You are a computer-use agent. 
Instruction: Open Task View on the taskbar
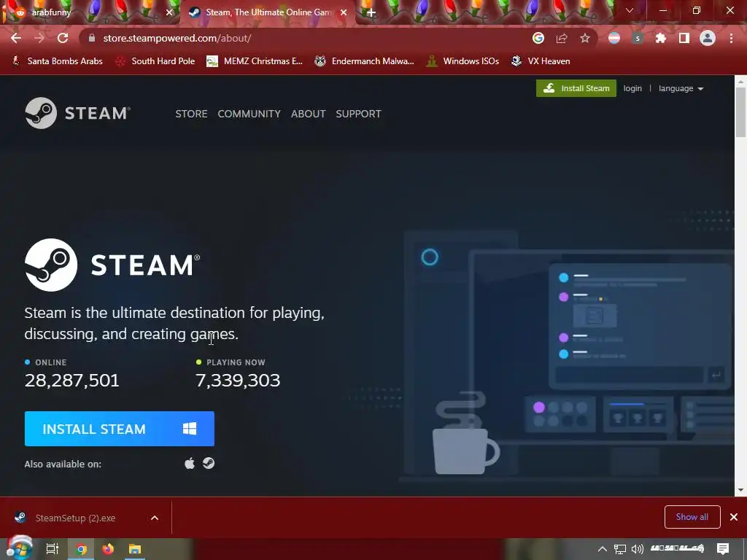(53, 549)
